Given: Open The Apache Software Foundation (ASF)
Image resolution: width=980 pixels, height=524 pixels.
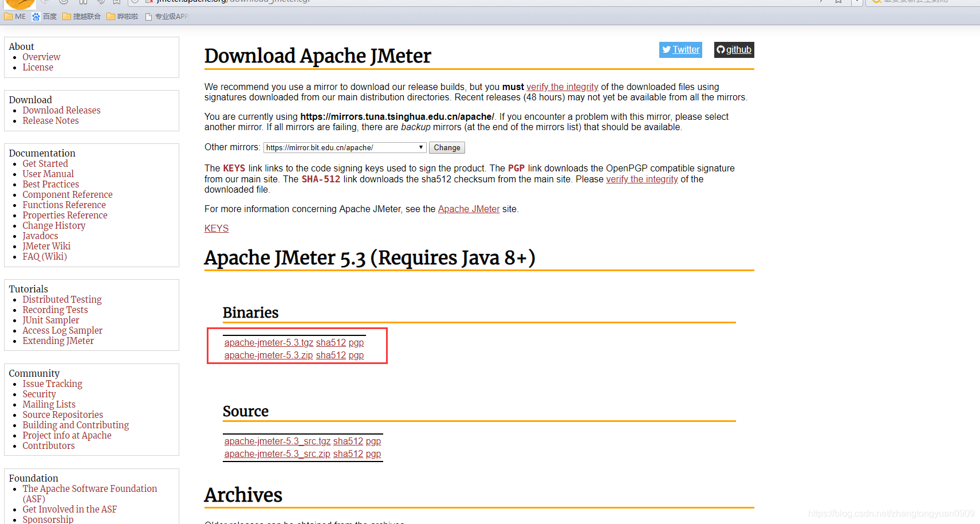Looking at the screenshot, I should coord(89,494).
